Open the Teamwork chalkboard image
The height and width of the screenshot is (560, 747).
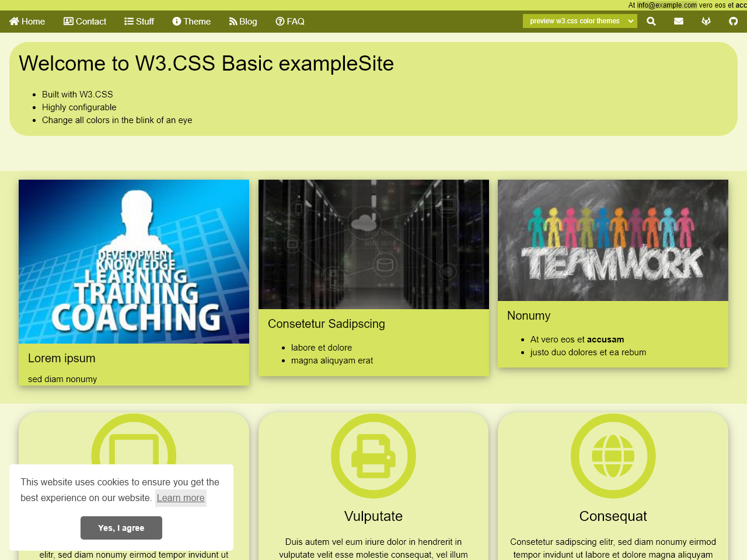613,240
